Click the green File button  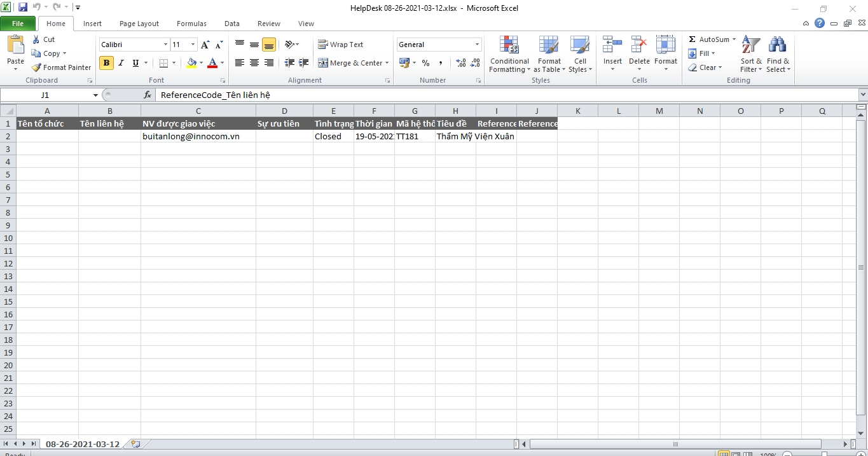(x=18, y=24)
